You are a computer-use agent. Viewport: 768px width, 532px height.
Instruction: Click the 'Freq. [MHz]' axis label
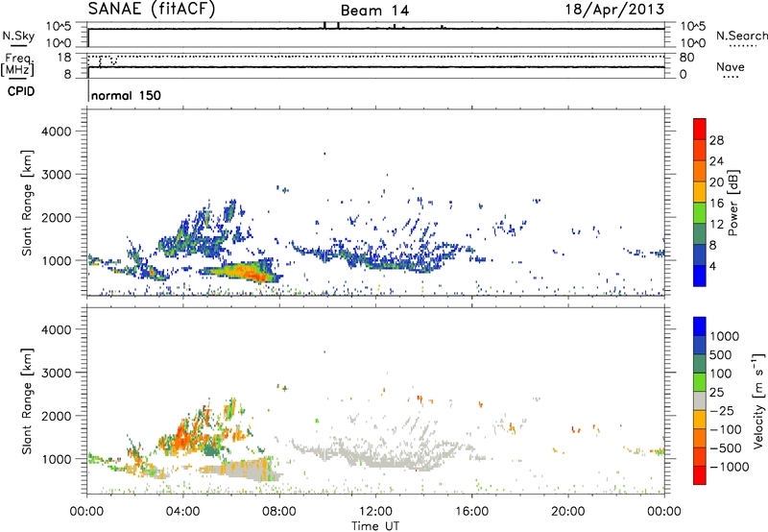coord(17,64)
